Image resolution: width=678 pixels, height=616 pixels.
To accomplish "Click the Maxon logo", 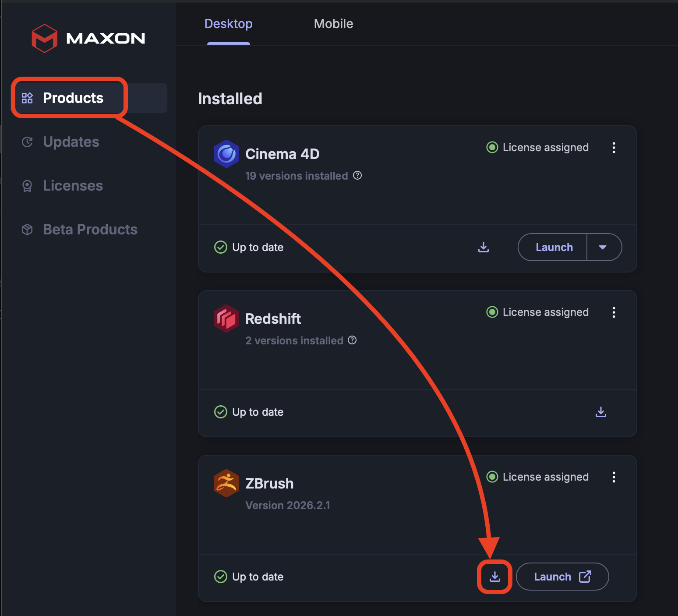I will (88, 38).
